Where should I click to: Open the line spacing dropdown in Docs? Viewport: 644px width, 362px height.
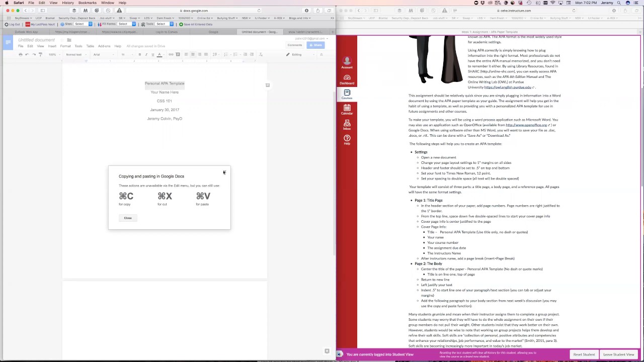[x=216, y=54]
